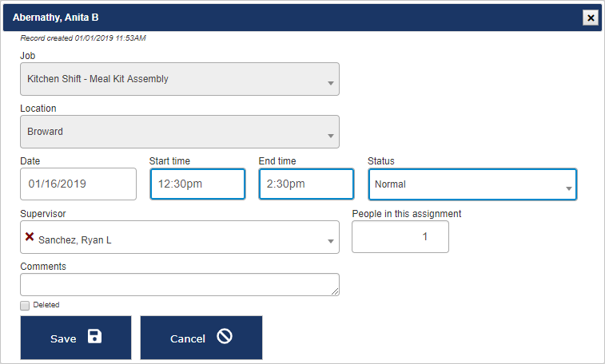Screen dimensions: 605x364
Task: Click the Sanchez, Ryan L supervisor name
Action: (x=75, y=239)
